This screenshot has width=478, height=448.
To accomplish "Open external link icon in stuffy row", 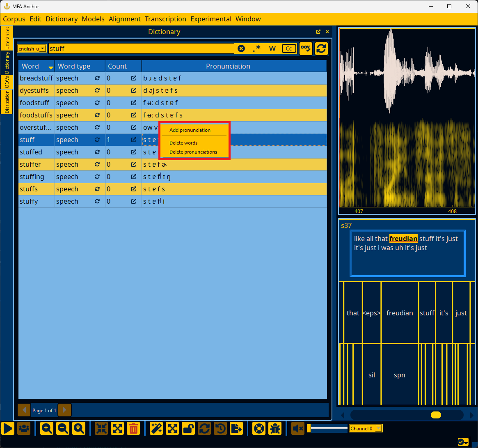I will (x=133, y=202).
